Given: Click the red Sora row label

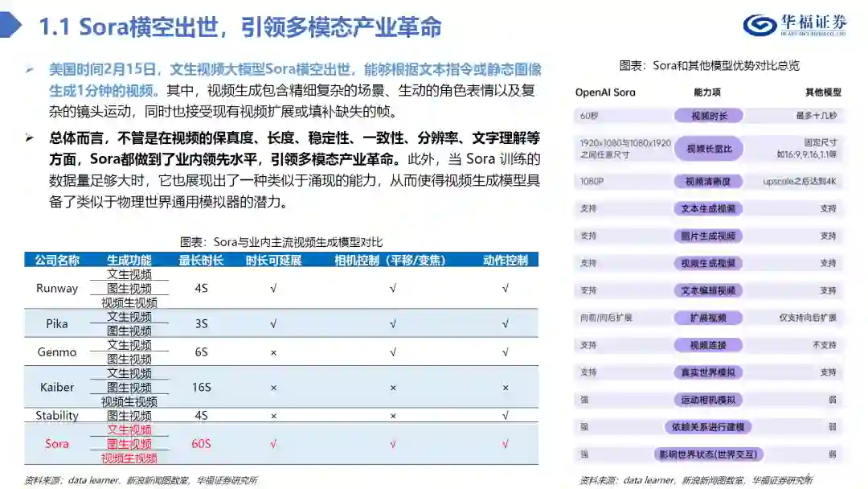Looking at the screenshot, I should (x=57, y=444).
